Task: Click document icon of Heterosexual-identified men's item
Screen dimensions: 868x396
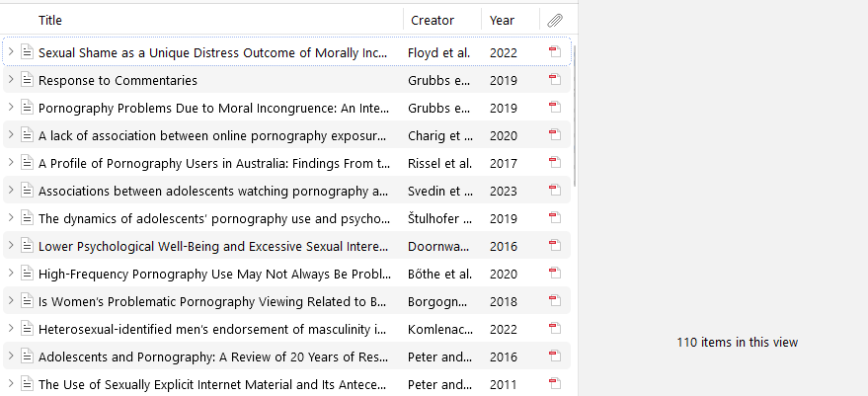Action: (27, 329)
